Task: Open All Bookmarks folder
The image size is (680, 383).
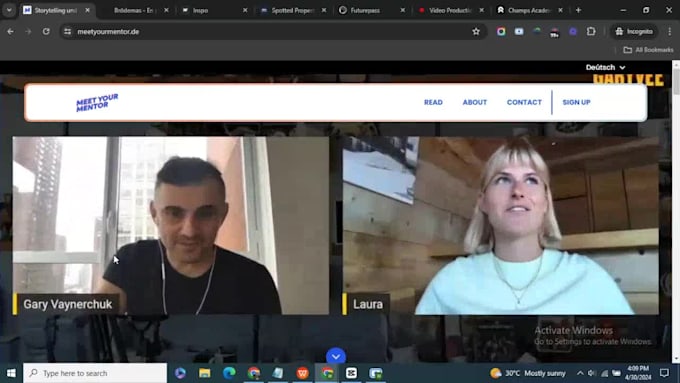Action: pos(648,50)
